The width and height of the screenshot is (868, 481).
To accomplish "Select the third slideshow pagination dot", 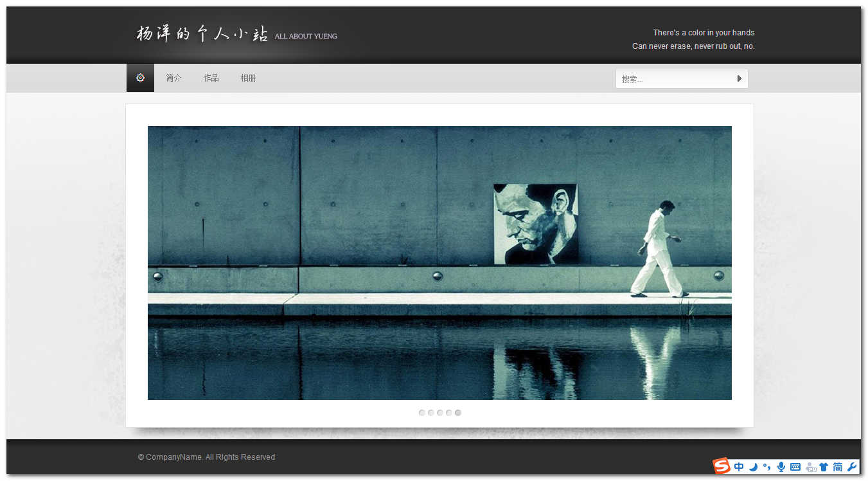I will [439, 413].
